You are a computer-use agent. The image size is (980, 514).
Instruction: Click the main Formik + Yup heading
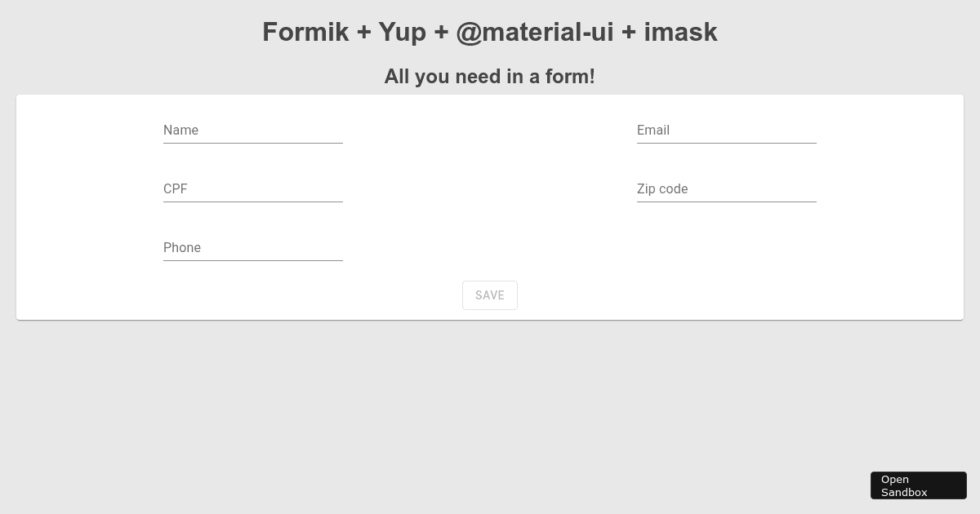coord(490,32)
